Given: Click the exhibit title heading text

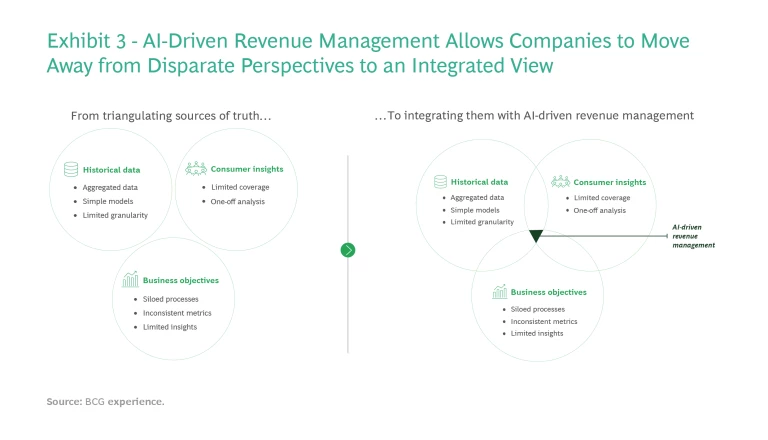Looking at the screenshot, I should (368, 54).
